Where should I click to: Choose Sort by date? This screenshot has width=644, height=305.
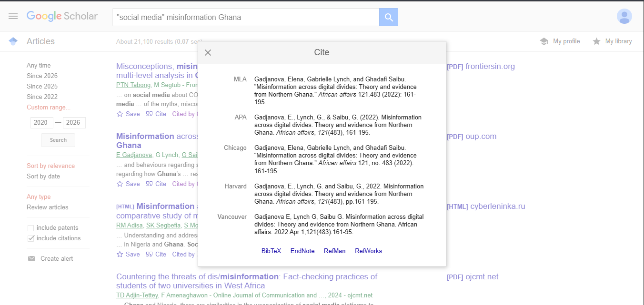click(43, 177)
